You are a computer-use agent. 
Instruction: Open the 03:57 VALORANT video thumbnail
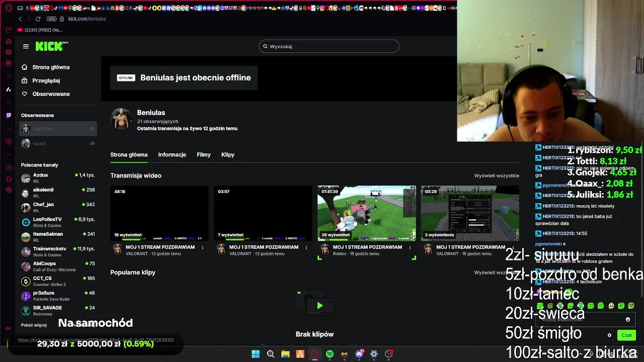[263, 213]
